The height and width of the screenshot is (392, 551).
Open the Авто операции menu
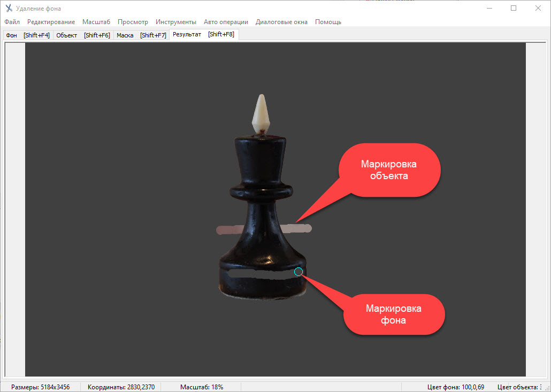click(x=226, y=22)
